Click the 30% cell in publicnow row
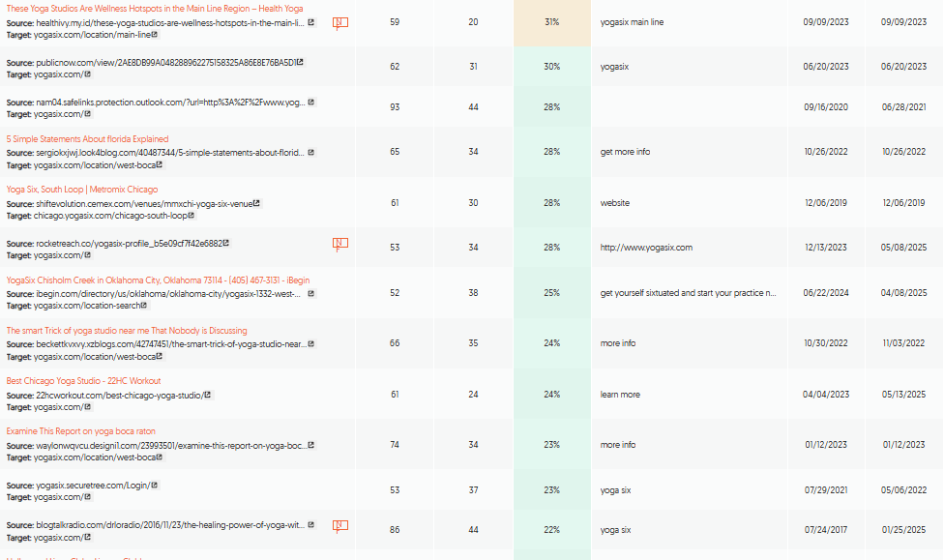The height and width of the screenshot is (560, 944). pos(552,67)
